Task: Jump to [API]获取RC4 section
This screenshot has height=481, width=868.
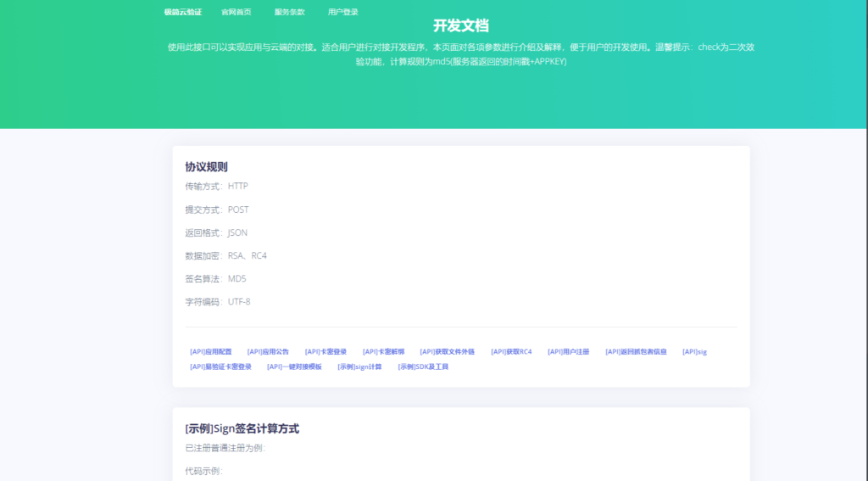Action: (511, 352)
